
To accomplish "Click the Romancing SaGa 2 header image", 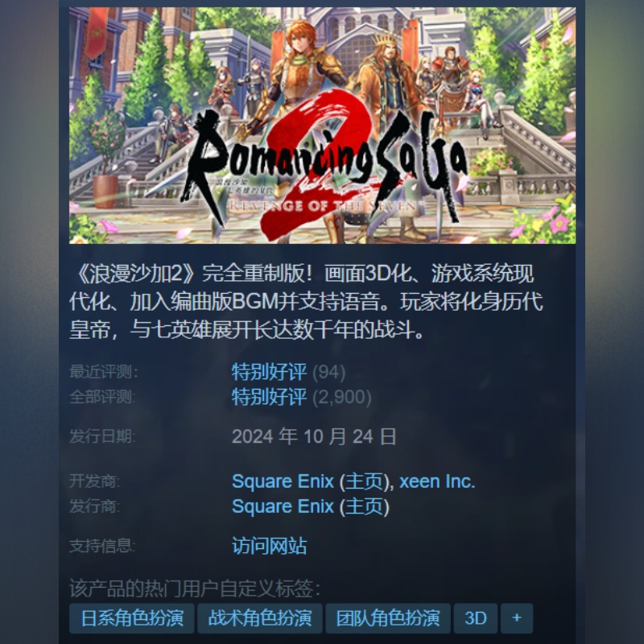I will [x=322, y=126].
